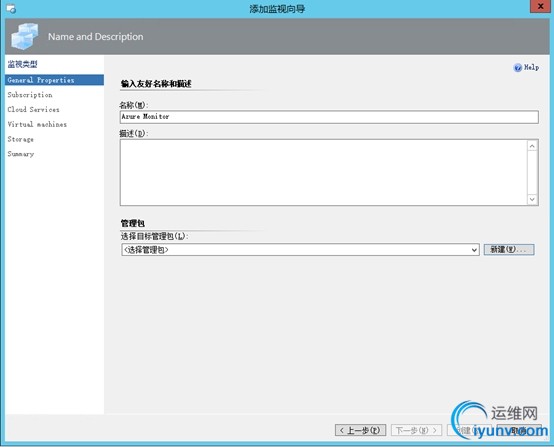The height and width of the screenshot is (447, 554).
Task: Open Cloud Services step
Action: (x=34, y=110)
